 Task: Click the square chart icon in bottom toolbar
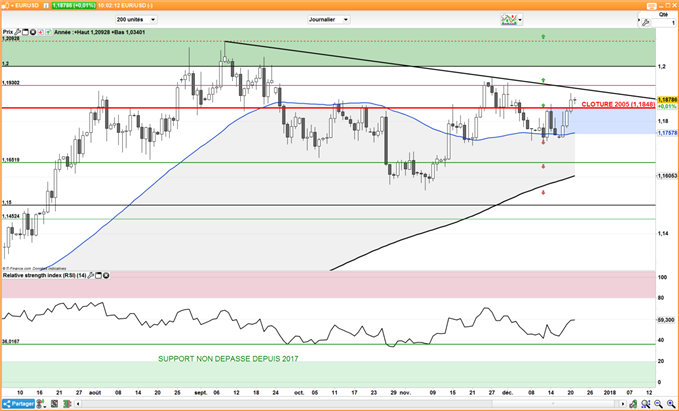click(x=54, y=404)
